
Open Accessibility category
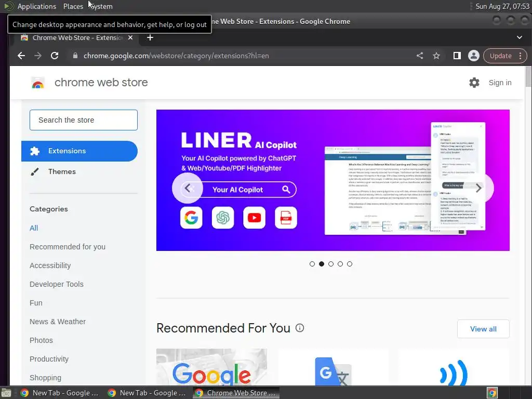click(50, 265)
